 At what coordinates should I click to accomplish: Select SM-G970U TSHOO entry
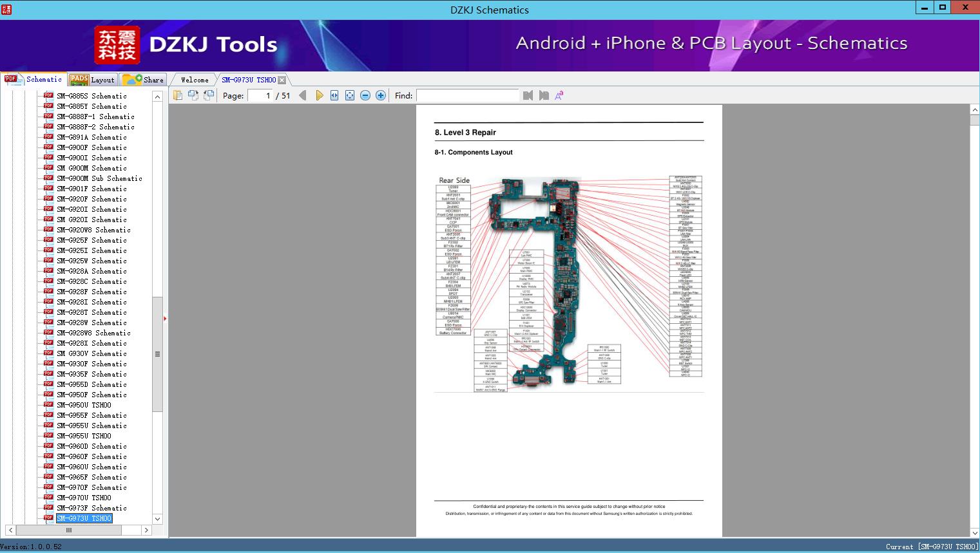(84, 498)
